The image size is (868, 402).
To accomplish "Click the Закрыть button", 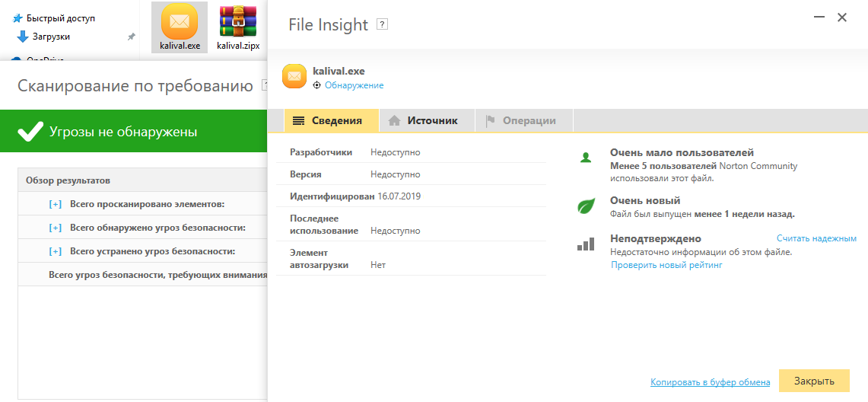I will pyautogui.click(x=814, y=381).
